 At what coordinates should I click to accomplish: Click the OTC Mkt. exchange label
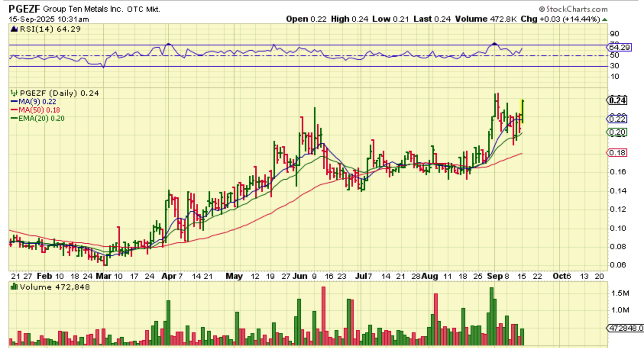tap(144, 9)
